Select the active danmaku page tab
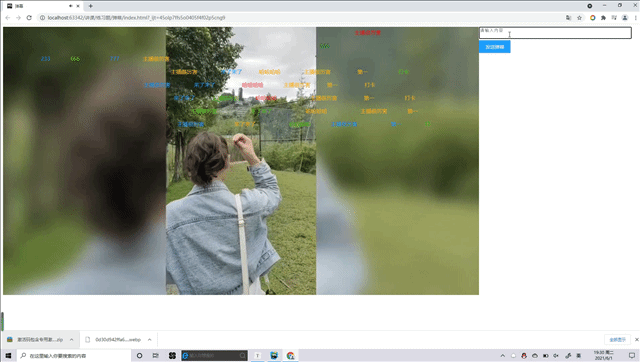The width and height of the screenshot is (640, 362). click(x=43, y=6)
